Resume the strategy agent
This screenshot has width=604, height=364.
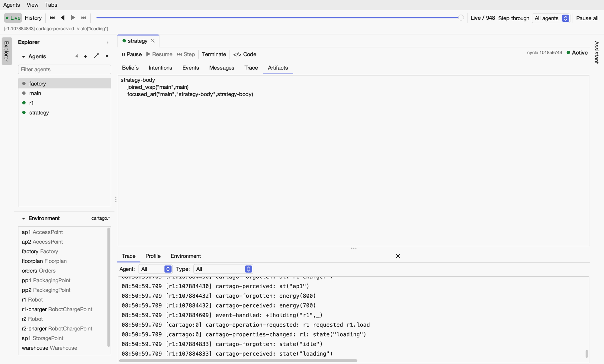point(159,54)
